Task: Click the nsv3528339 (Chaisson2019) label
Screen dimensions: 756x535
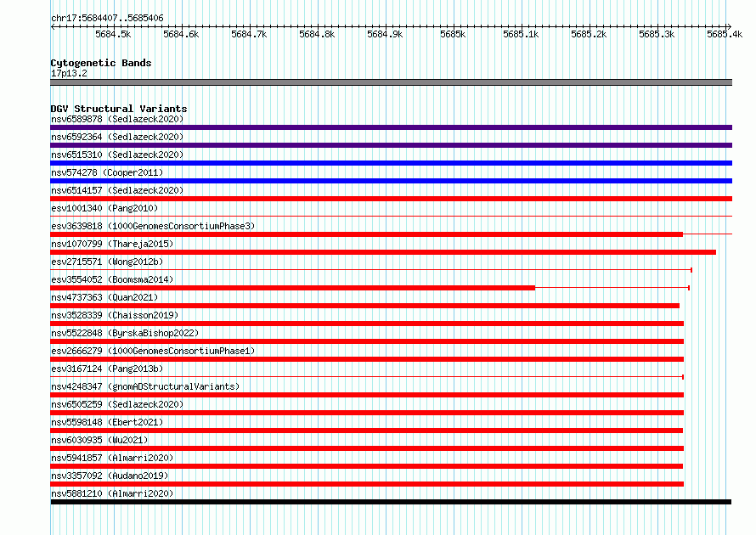Action: 115,315
